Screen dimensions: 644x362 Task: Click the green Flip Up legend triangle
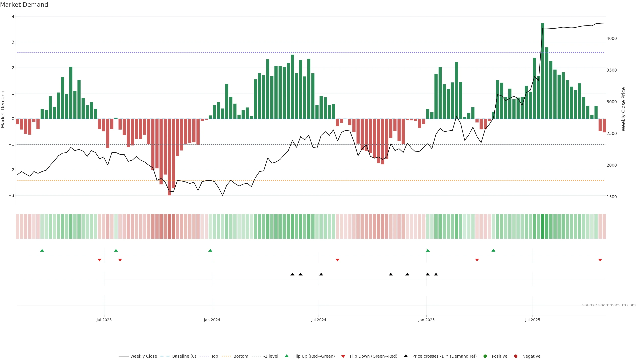click(286, 356)
